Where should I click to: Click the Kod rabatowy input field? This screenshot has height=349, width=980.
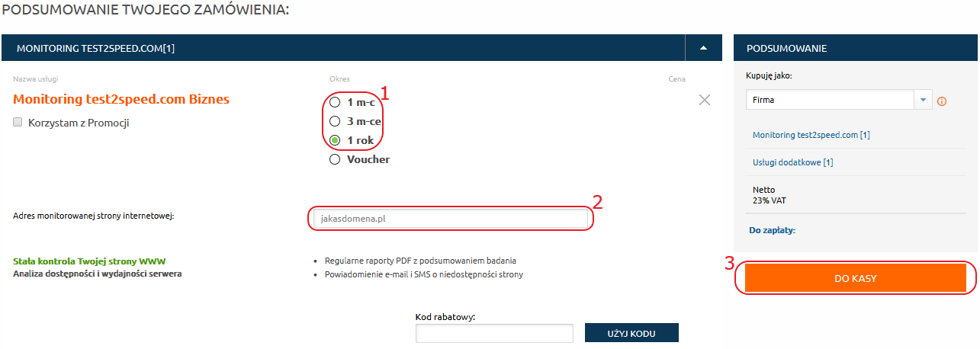494,333
